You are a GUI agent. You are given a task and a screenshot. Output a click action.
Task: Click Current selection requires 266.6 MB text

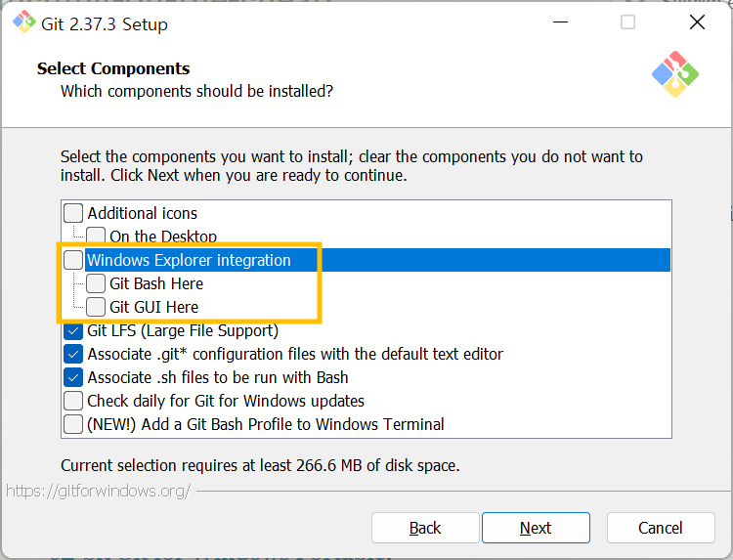tap(260, 465)
